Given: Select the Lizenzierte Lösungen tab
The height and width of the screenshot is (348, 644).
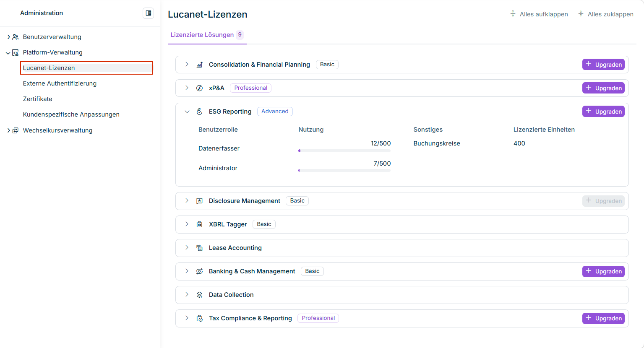Looking at the screenshot, I should 207,35.
